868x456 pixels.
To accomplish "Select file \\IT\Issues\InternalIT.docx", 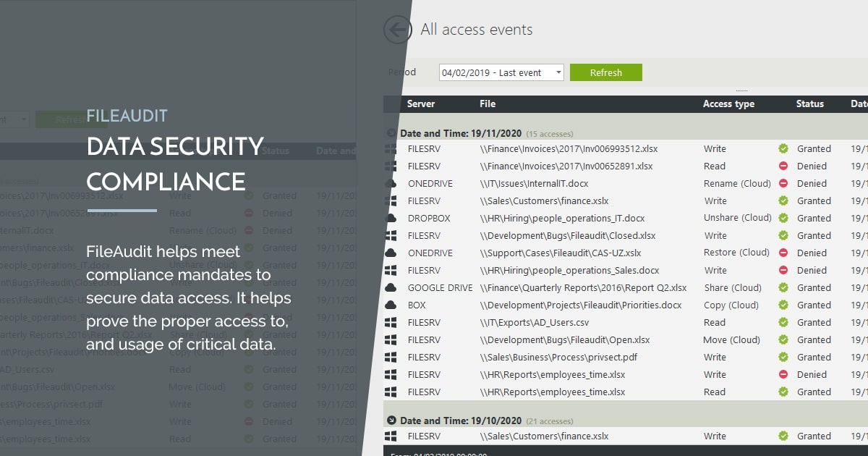I will coord(534,184).
